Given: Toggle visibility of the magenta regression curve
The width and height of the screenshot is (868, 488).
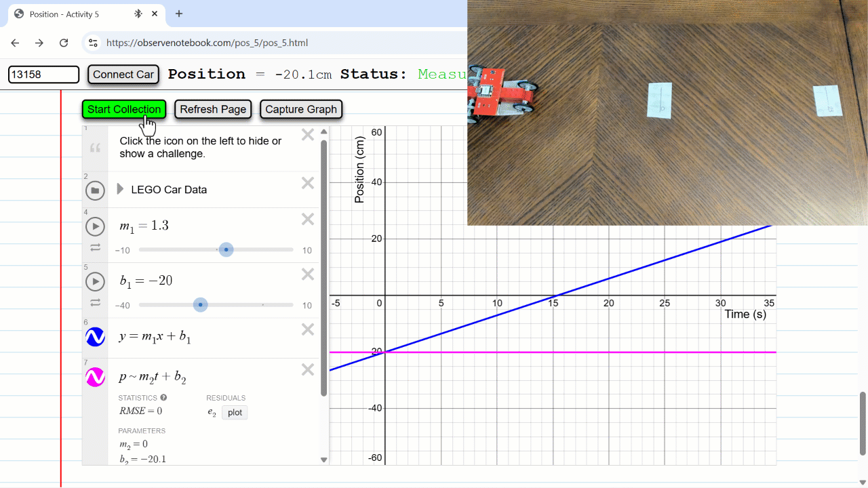Looking at the screenshot, I should point(95,377).
